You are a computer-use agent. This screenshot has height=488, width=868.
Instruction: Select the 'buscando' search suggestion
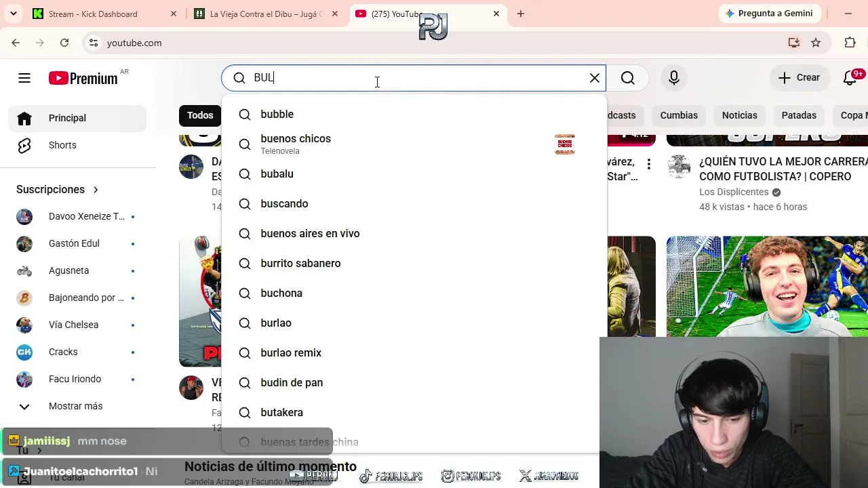click(414, 203)
